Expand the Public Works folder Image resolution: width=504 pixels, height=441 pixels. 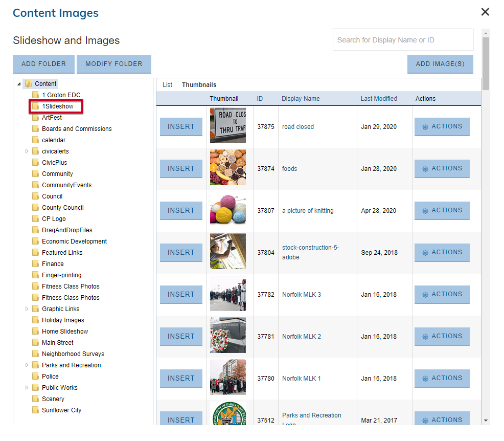pyautogui.click(x=27, y=388)
